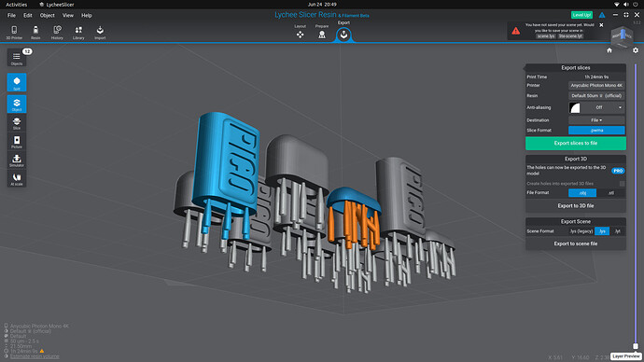Open the Edit menu
The image size is (644, 362).
pos(27,15)
